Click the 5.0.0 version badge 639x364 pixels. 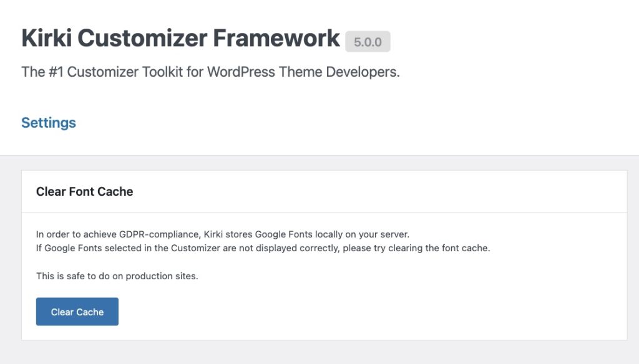[x=368, y=42]
